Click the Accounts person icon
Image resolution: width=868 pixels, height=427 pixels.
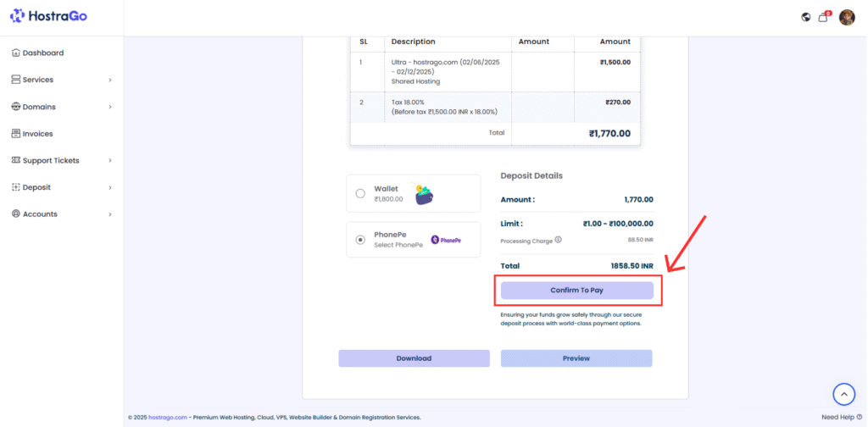click(x=16, y=214)
